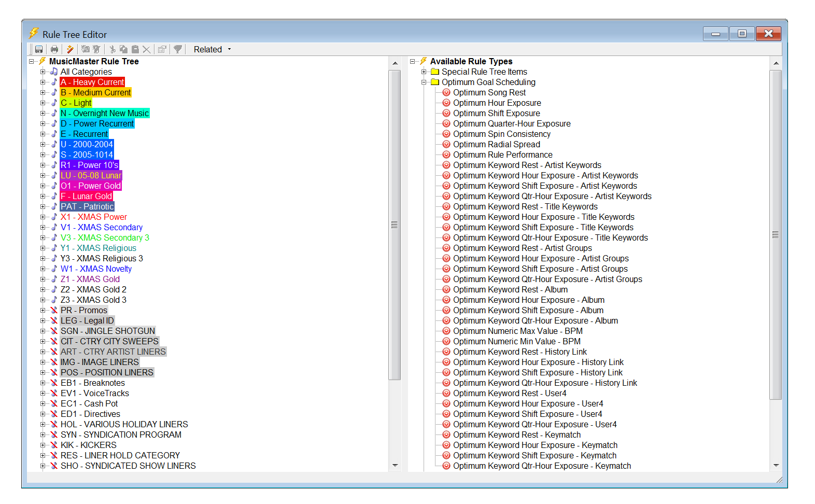Click the filter funnel toolbar icon

(x=178, y=49)
